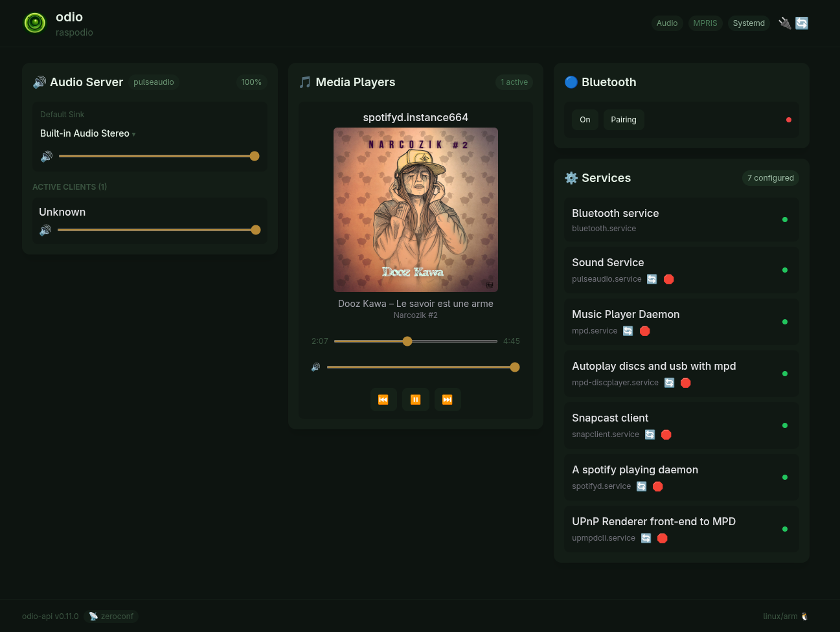
Task: Open the Systemd tab
Action: click(x=749, y=23)
